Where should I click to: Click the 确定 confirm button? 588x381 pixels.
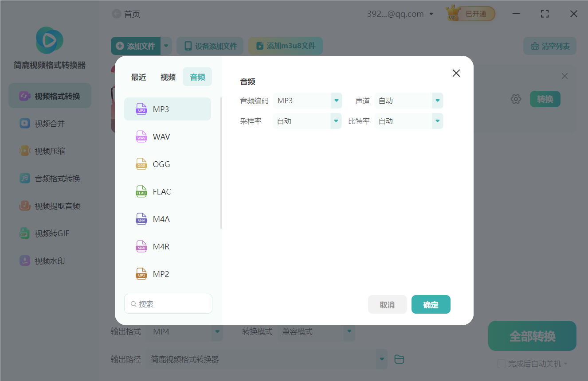(x=431, y=304)
